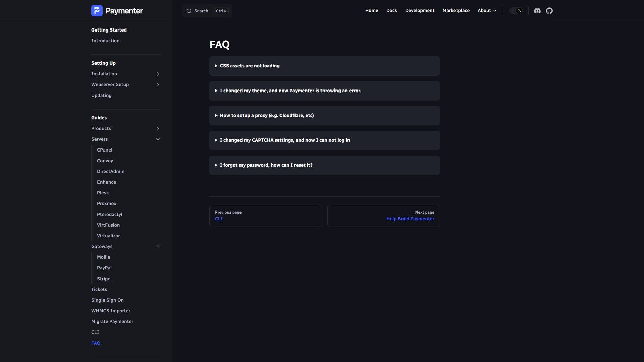
Task: Open Development in top navigation
Action: point(420,11)
